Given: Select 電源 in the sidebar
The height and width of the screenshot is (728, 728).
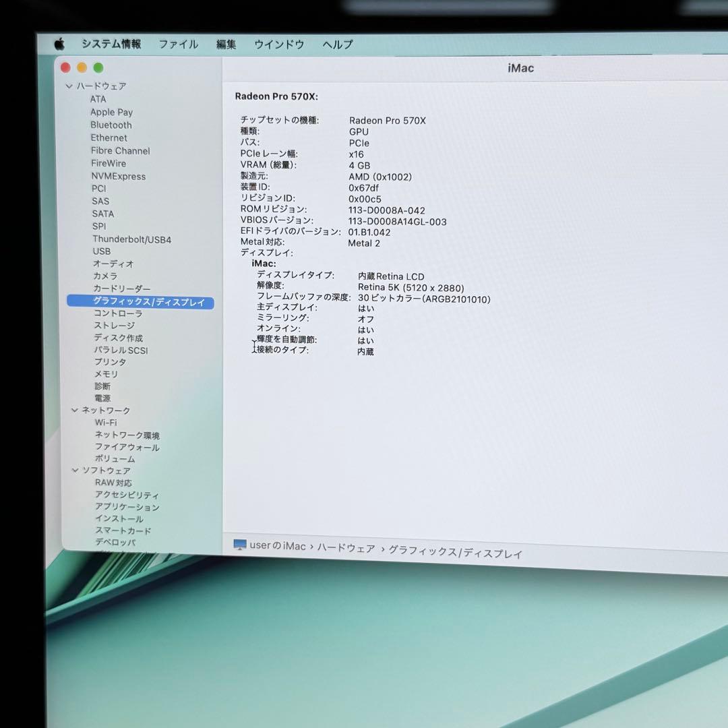Looking at the screenshot, I should click(102, 398).
